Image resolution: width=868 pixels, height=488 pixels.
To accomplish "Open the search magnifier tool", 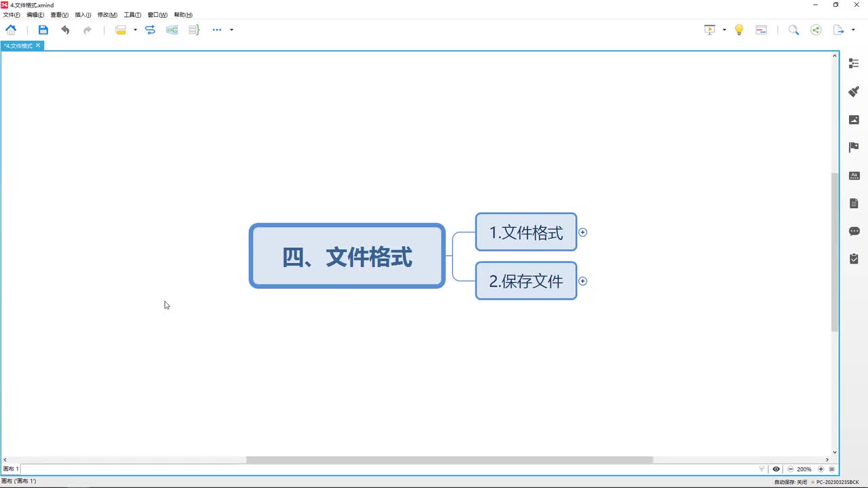I will [793, 30].
